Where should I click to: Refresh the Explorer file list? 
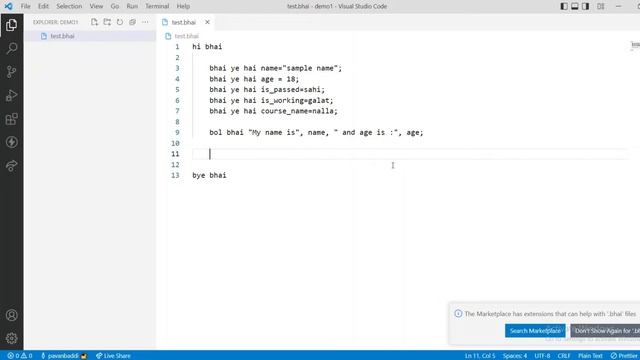(x=120, y=22)
